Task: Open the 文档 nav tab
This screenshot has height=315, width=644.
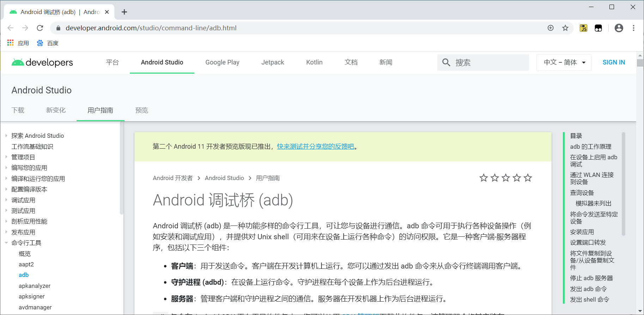Action: tap(351, 62)
